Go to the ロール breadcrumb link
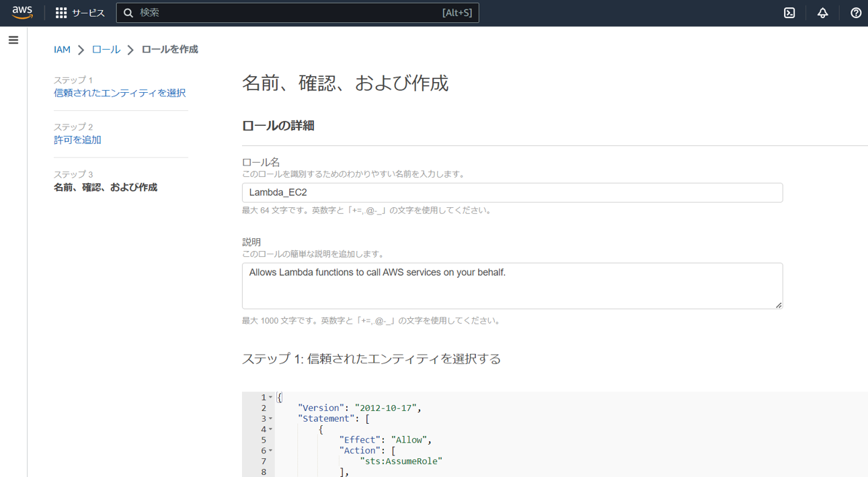This screenshot has width=868, height=477. pos(106,50)
